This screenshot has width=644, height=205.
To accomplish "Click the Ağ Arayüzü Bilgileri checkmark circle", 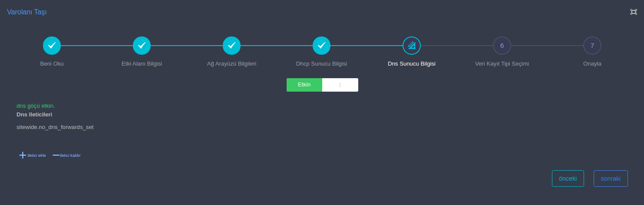I will pyautogui.click(x=231, y=45).
